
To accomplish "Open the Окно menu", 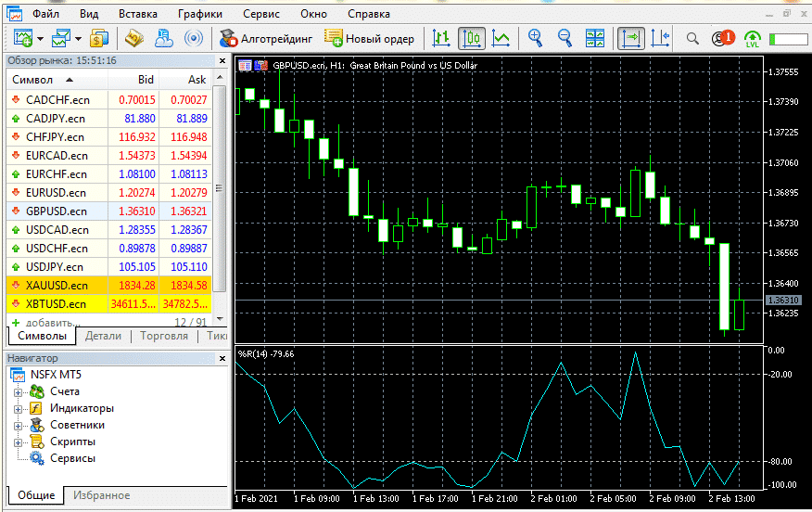I will coord(314,14).
